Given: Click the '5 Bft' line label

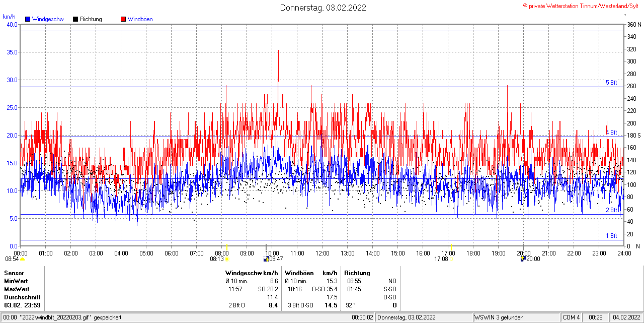Looking at the screenshot, I should (611, 83).
